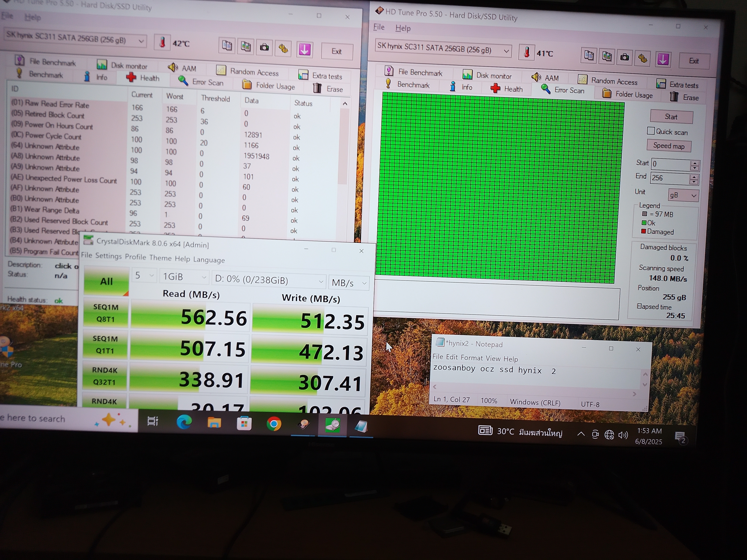The height and width of the screenshot is (560, 747).
Task: Open Theme menu in CrystalDiskMark
Action: tap(160, 258)
